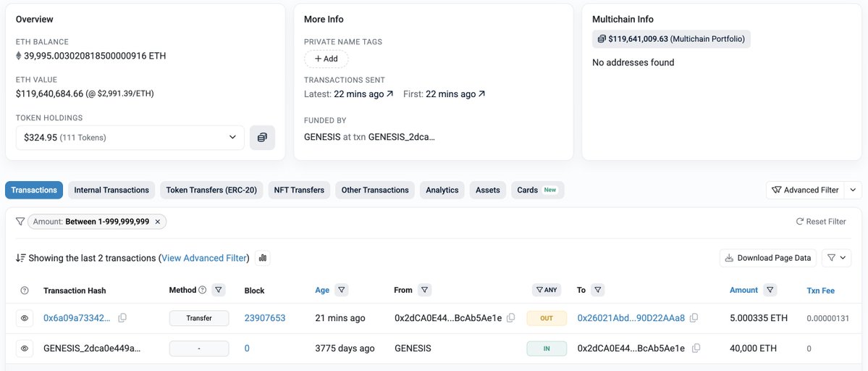Click the wallet icon beside token holdings
This screenshot has height=371, width=868.
click(262, 138)
